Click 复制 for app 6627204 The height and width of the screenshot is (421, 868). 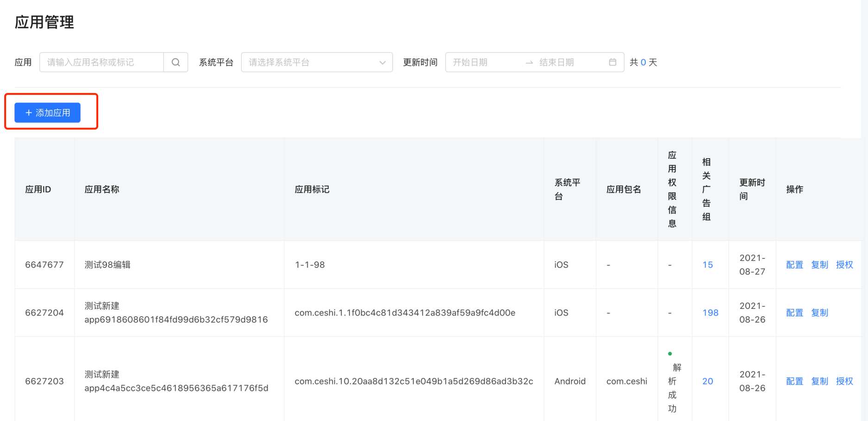pyautogui.click(x=819, y=313)
